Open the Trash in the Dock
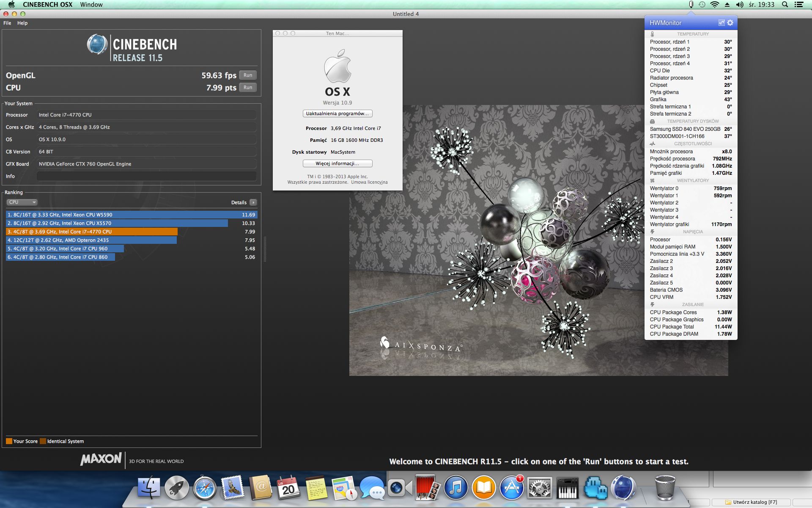The height and width of the screenshot is (508, 812). click(665, 488)
